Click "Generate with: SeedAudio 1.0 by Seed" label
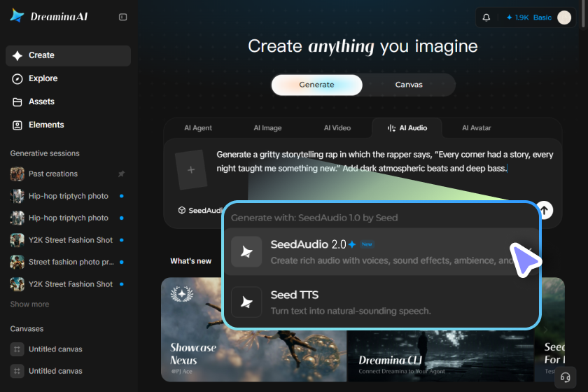Image resolution: width=588 pixels, height=392 pixels. tap(314, 218)
